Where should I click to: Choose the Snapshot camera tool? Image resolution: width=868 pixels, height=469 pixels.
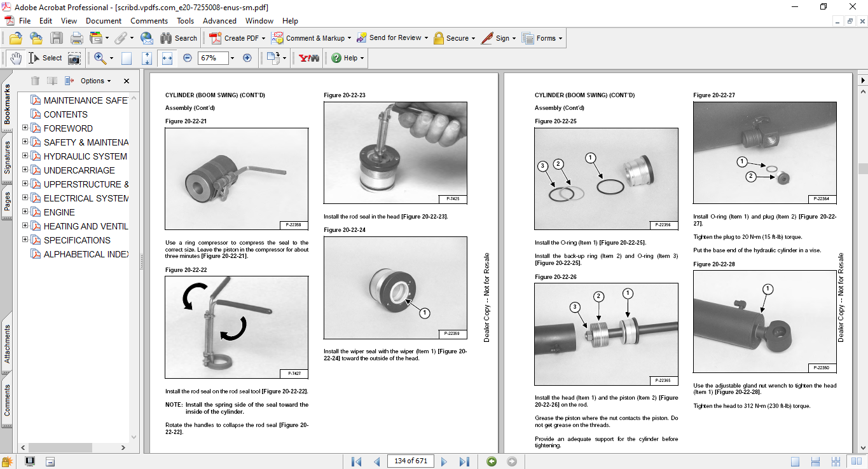(x=74, y=58)
